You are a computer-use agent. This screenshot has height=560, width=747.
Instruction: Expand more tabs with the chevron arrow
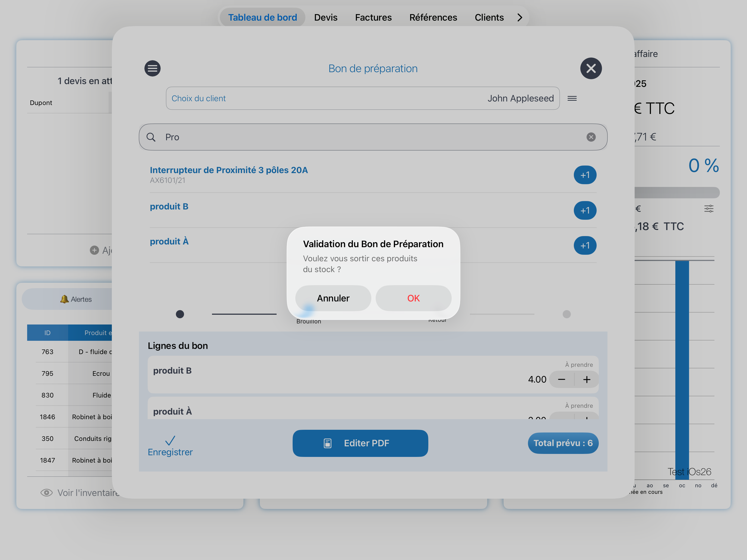click(520, 17)
